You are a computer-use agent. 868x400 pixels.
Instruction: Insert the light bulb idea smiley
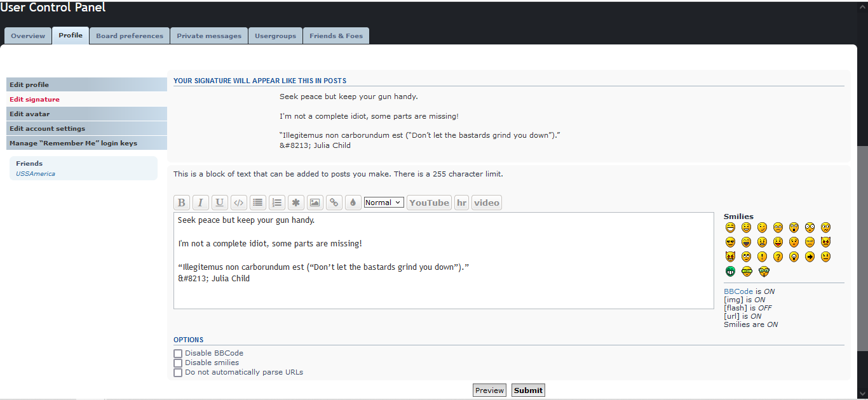(x=794, y=257)
